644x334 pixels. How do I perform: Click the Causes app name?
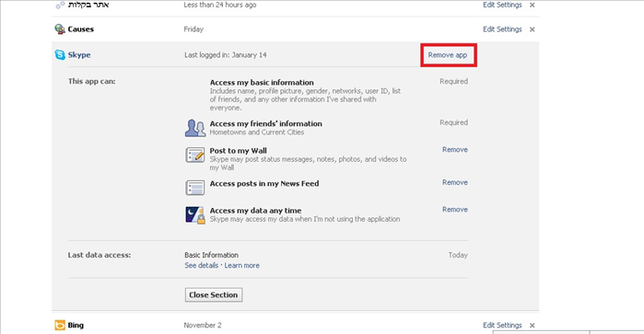click(81, 29)
